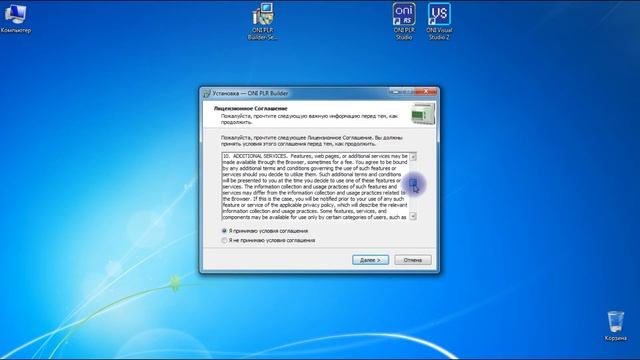
Task: Close the Установка — ONI PLR Builder window
Action: (426, 92)
